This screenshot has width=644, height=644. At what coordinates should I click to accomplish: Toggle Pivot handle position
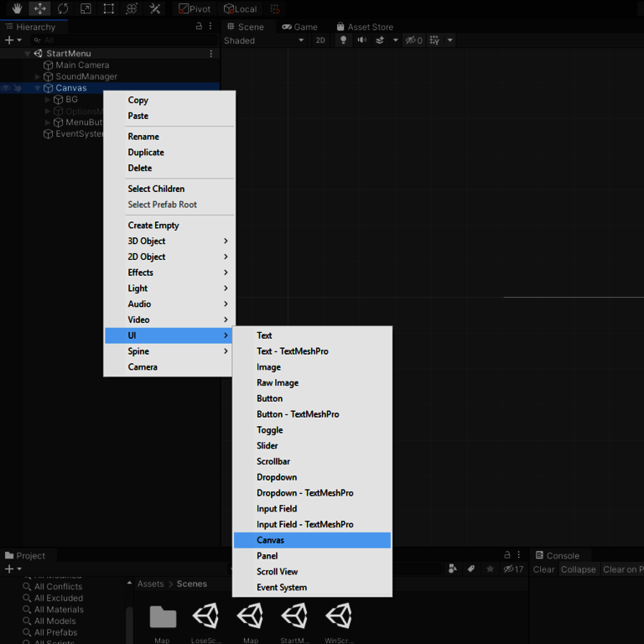(x=195, y=9)
